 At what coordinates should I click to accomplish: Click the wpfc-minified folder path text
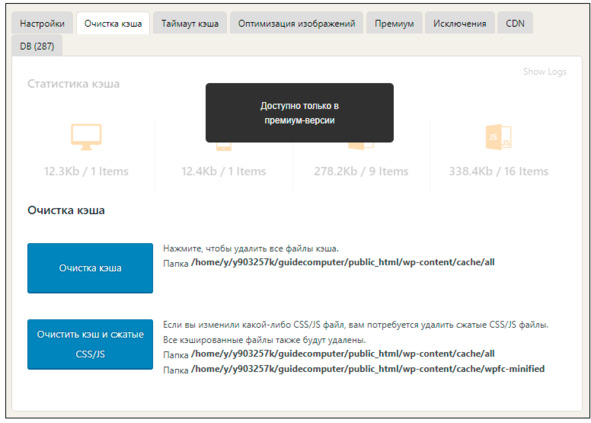[x=368, y=368]
